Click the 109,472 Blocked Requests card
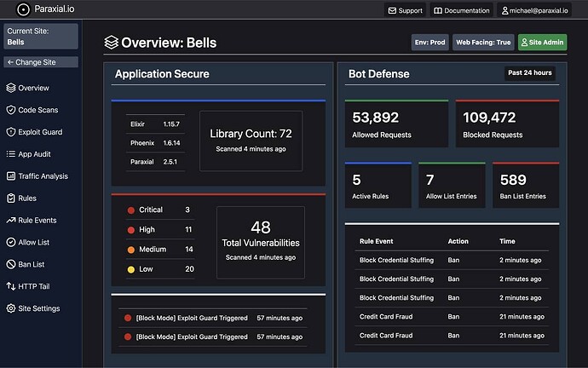 click(x=507, y=124)
